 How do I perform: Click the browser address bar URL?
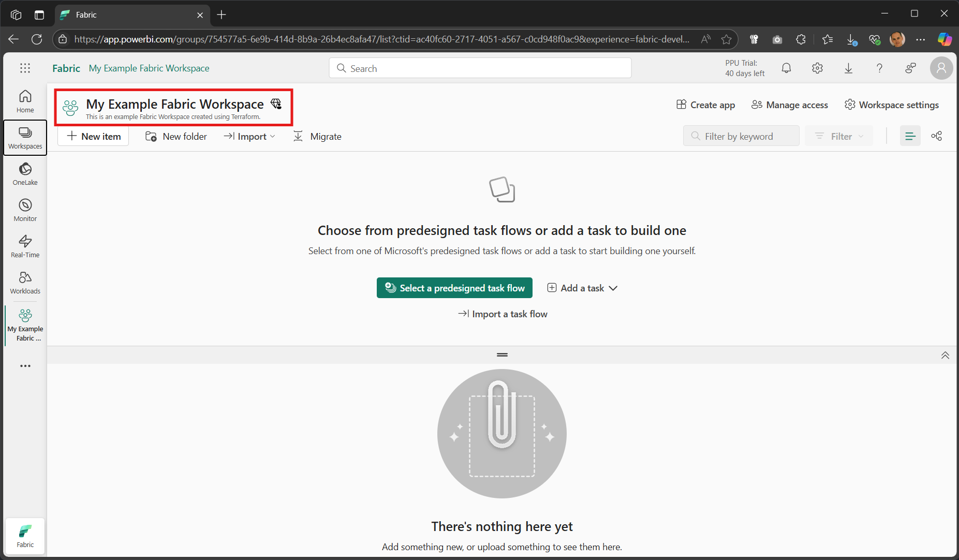click(381, 39)
